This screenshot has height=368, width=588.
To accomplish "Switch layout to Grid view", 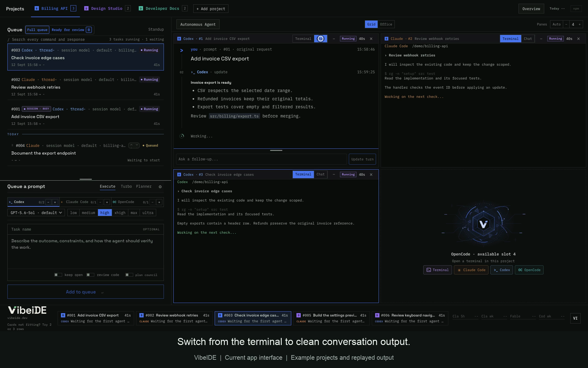I will pyautogui.click(x=371, y=24).
